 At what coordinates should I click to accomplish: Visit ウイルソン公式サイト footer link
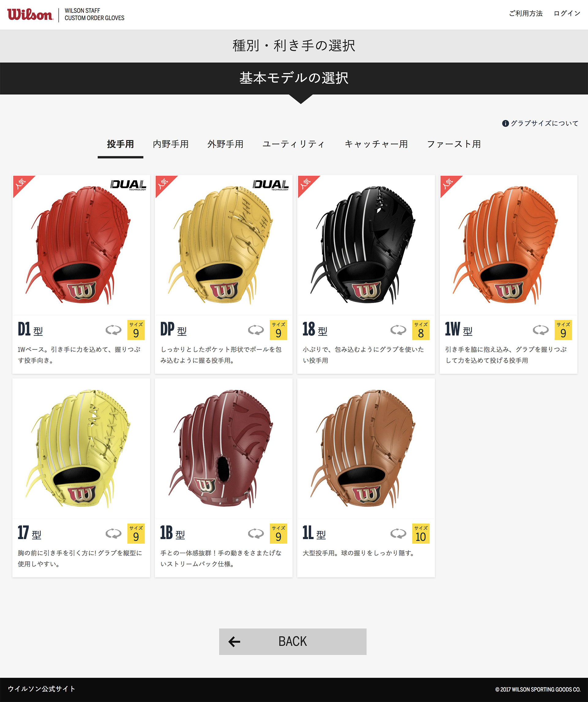(41, 689)
